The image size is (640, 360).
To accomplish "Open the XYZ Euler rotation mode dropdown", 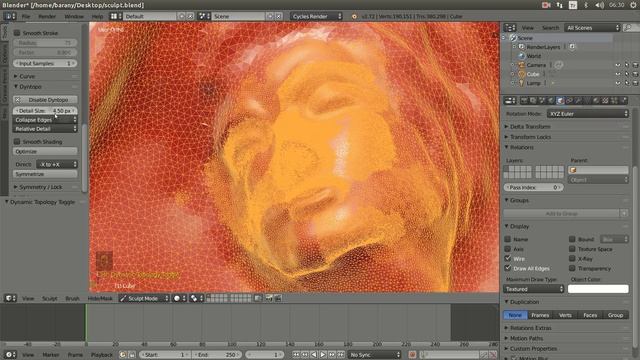I will coord(588,114).
